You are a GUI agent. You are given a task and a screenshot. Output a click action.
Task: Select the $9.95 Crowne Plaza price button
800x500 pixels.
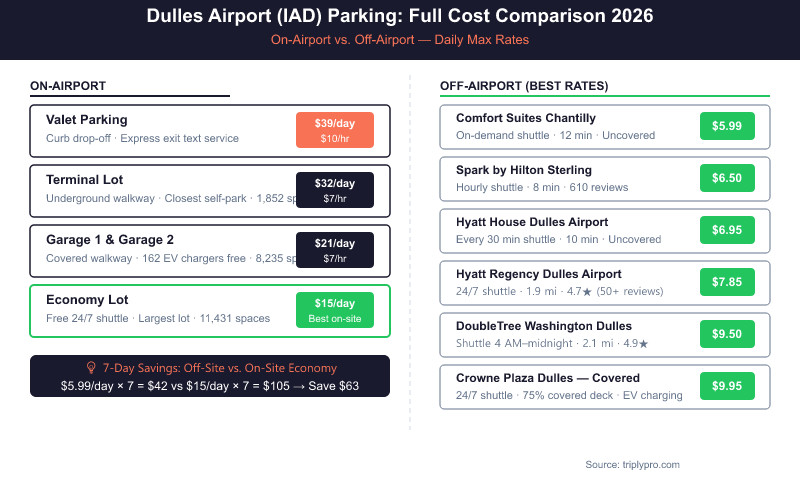[x=727, y=386]
